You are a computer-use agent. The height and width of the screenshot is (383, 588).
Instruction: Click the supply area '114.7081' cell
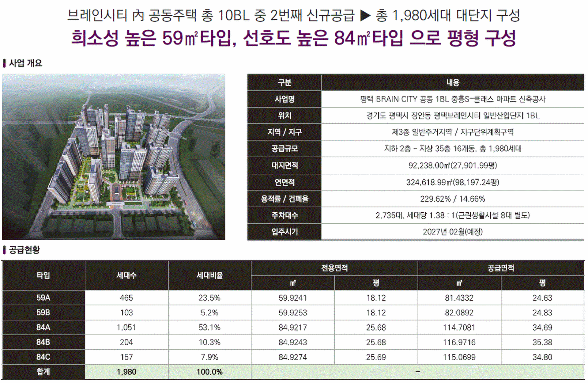coord(459,328)
